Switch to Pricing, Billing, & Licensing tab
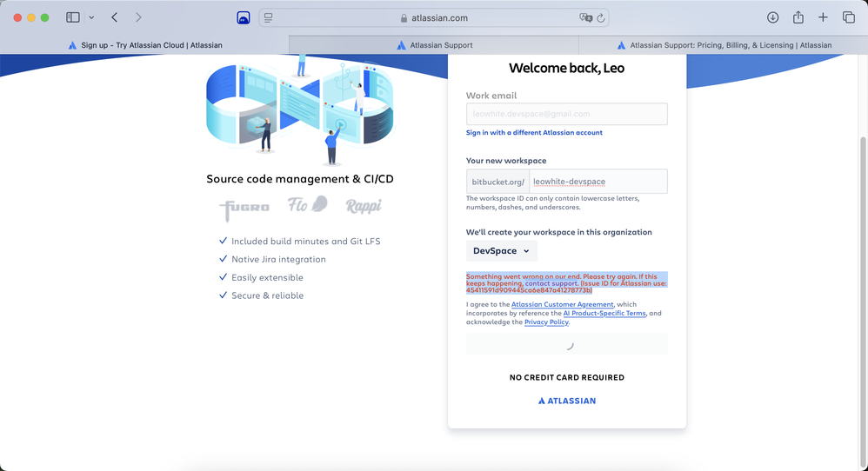868x471 pixels. tap(724, 45)
